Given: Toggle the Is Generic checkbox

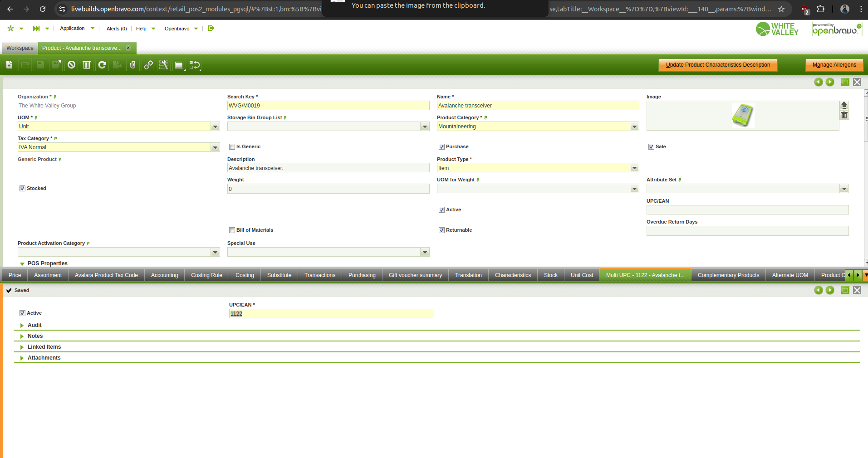Looking at the screenshot, I should coord(232,147).
